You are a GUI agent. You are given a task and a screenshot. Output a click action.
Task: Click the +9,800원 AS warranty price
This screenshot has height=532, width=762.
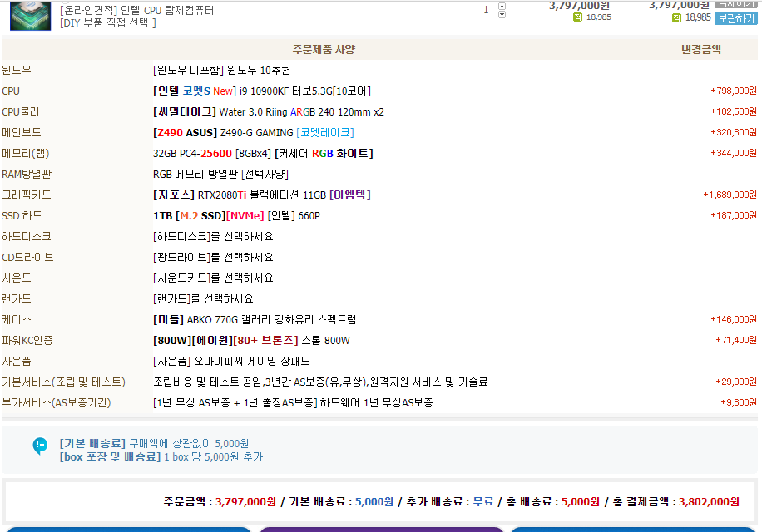pyautogui.click(x=738, y=402)
